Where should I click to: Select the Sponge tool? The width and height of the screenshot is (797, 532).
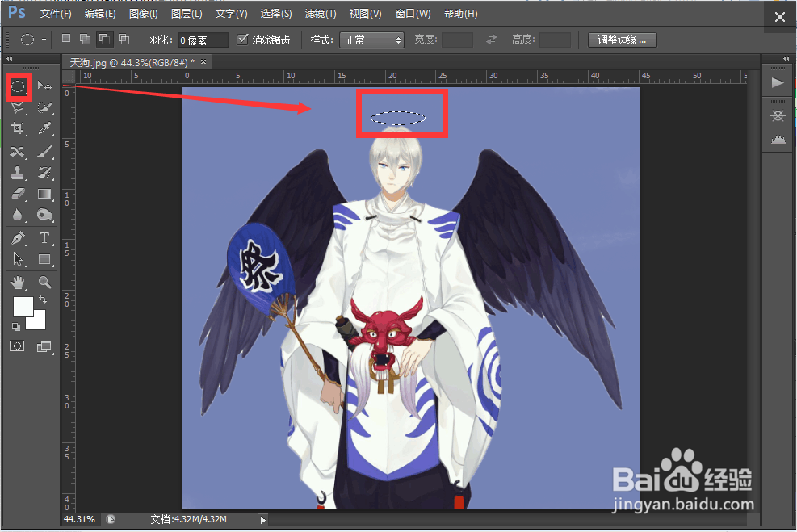pyautogui.click(x=44, y=215)
